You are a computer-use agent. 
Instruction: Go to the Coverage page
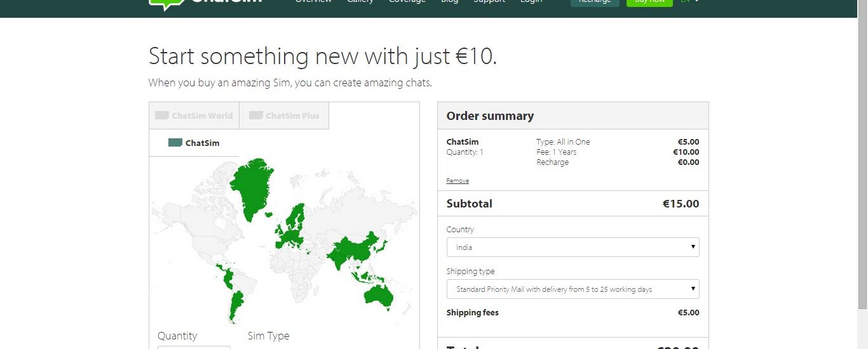pyautogui.click(x=407, y=2)
